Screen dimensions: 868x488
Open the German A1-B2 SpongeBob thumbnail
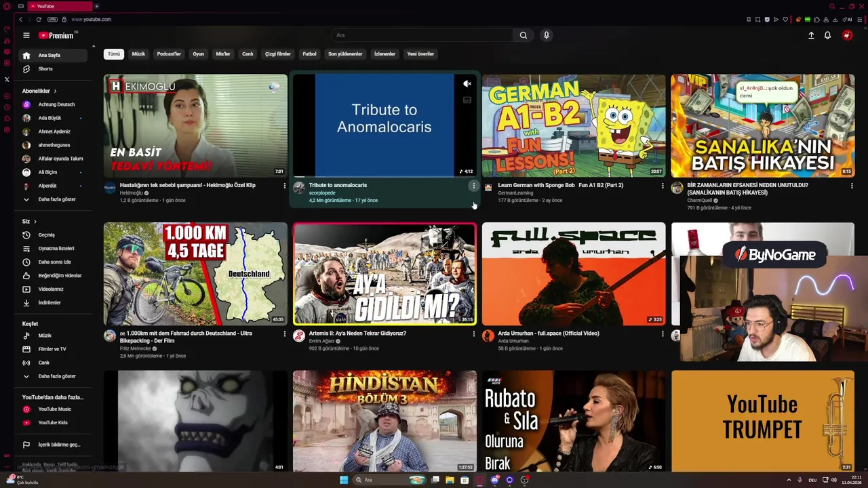point(574,125)
